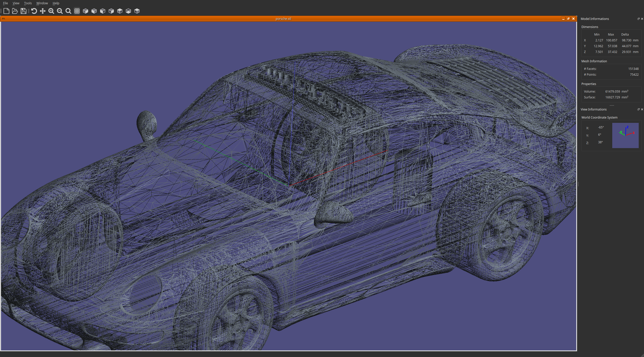
Task: Open the View menu
Action: (16, 3)
